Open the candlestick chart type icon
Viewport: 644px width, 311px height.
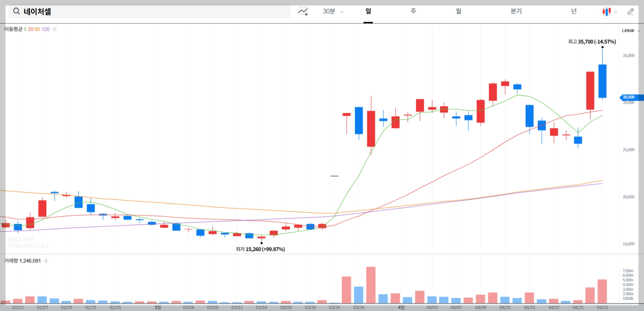pyautogui.click(x=607, y=12)
